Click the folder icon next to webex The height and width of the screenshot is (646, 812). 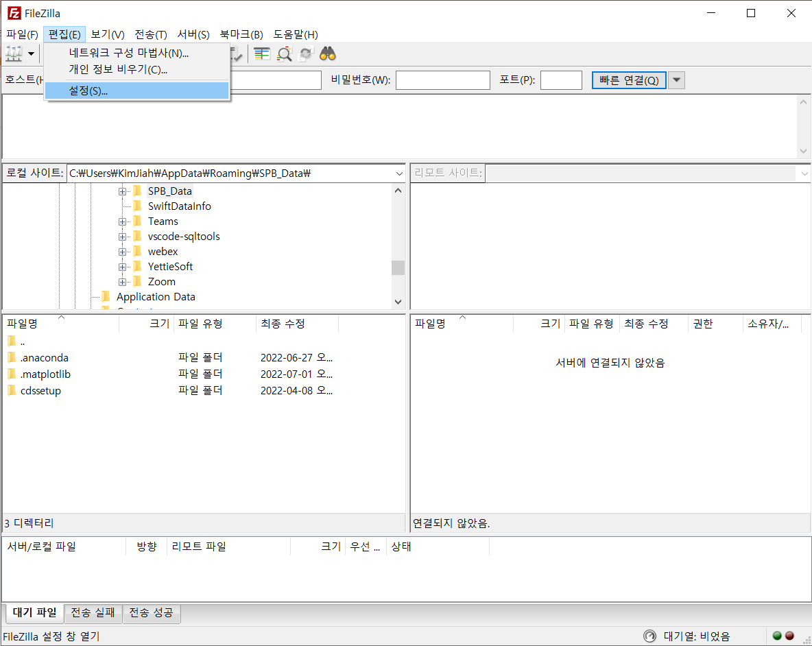(x=137, y=251)
